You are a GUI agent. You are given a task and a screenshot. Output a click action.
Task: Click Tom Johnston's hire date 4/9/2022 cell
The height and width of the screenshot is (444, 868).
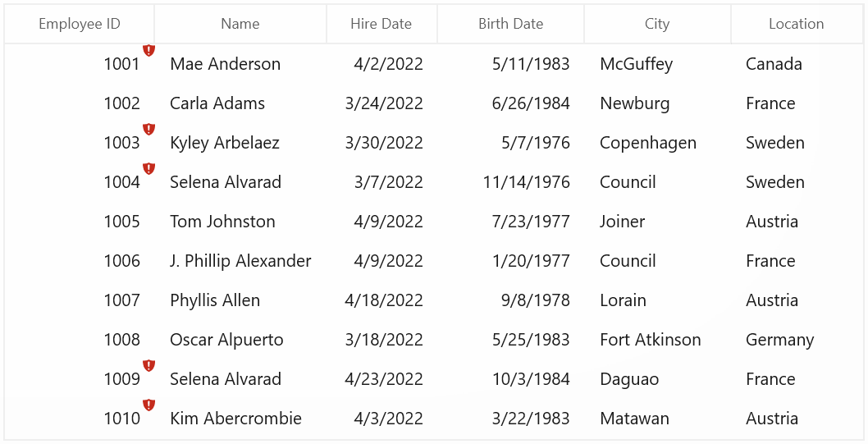click(x=381, y=222)
